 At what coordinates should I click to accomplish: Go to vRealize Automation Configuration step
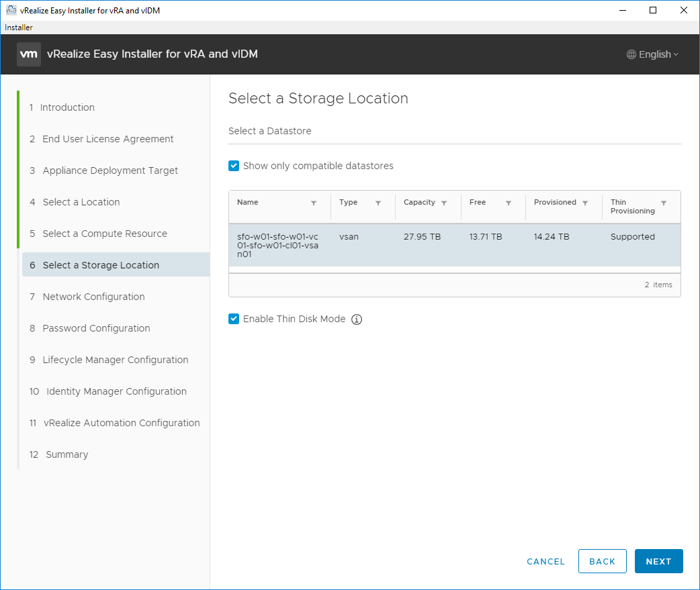[x=115, y=423]
